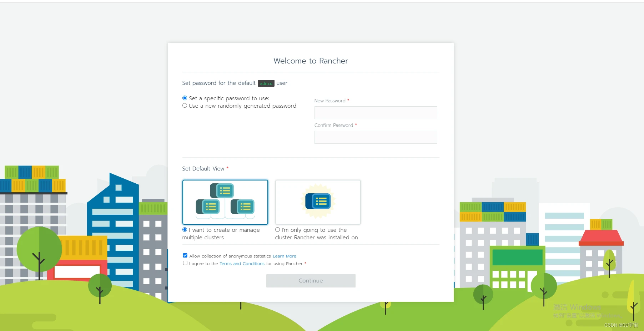This screenshot has height=331, width=644.
Task: Pick the single cluster view card
Action: pyautogui.click(x=318, y=202)
